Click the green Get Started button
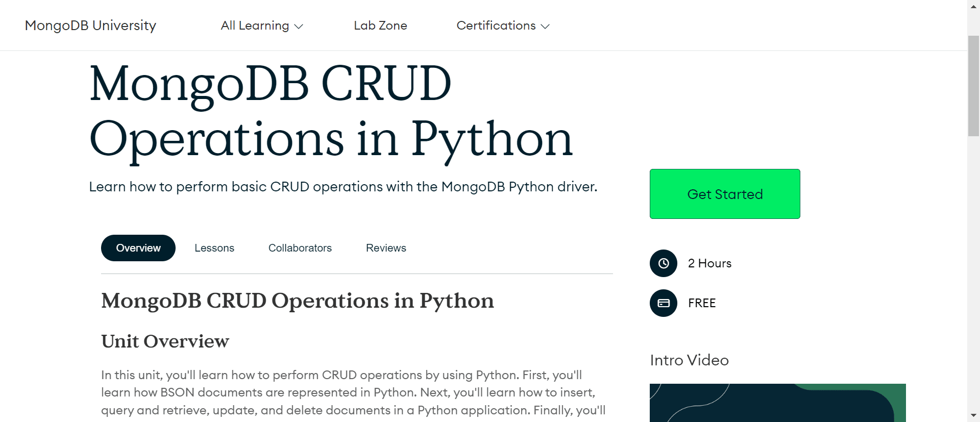Image resolution: width=980 pixels, height=422 pixels. [725, 194]
